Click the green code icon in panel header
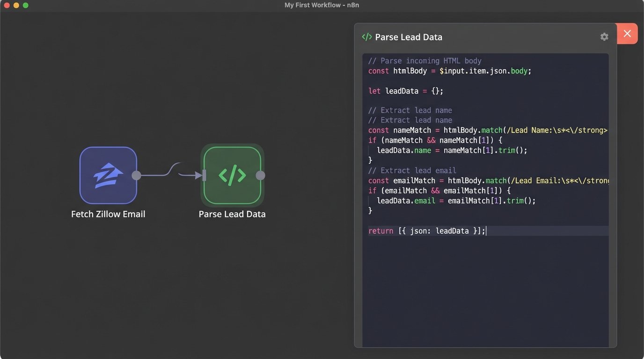The height and width of the screenshot is (359, 644). click(x=367, y=37)
